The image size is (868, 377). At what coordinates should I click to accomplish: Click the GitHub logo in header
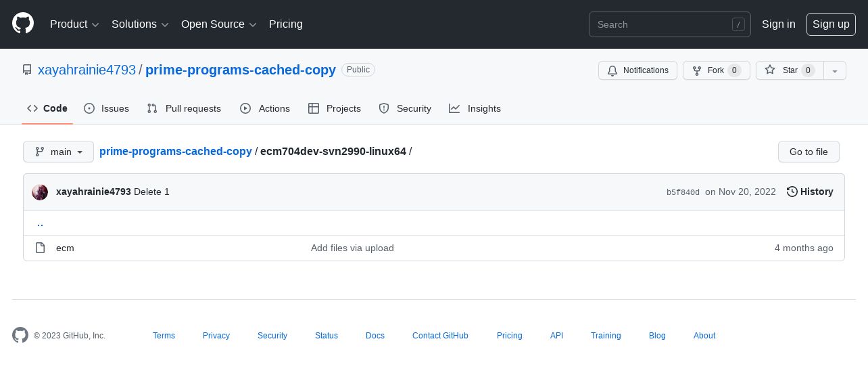click(x=23, y=24)
